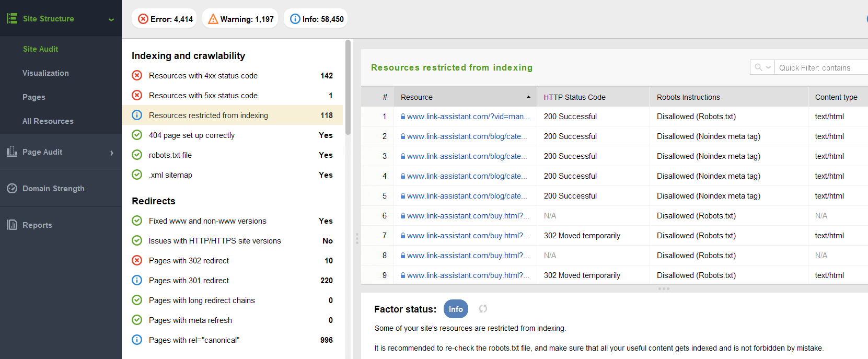Click check icon for Fixed www and non-www versions
Viewport: 868px width, 359px height.
tap(137, 221)
